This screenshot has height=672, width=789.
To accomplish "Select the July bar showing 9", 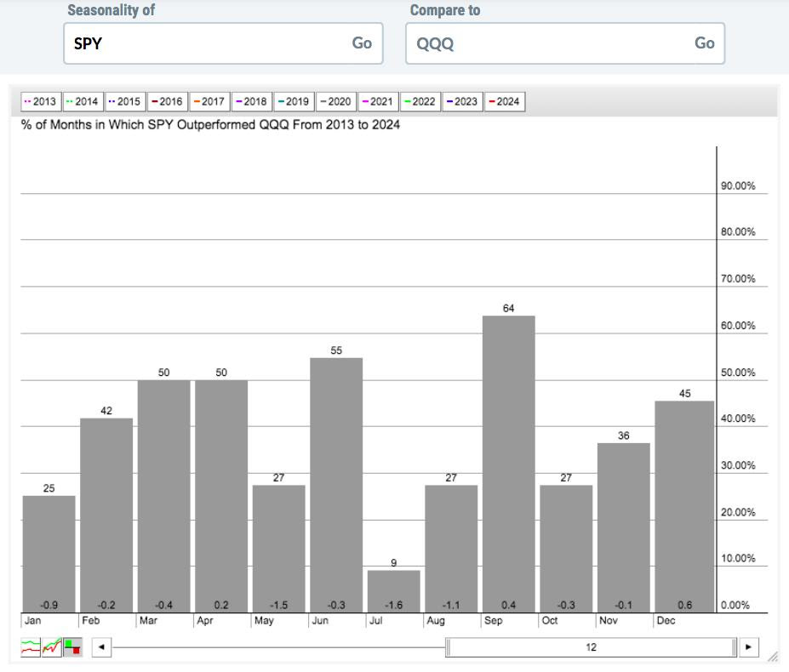I will pos(393,591).
